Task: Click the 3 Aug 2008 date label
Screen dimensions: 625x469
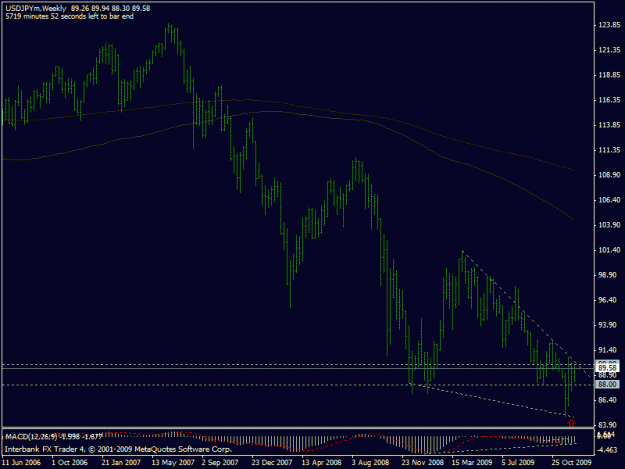Action: (x=370, y=463)
